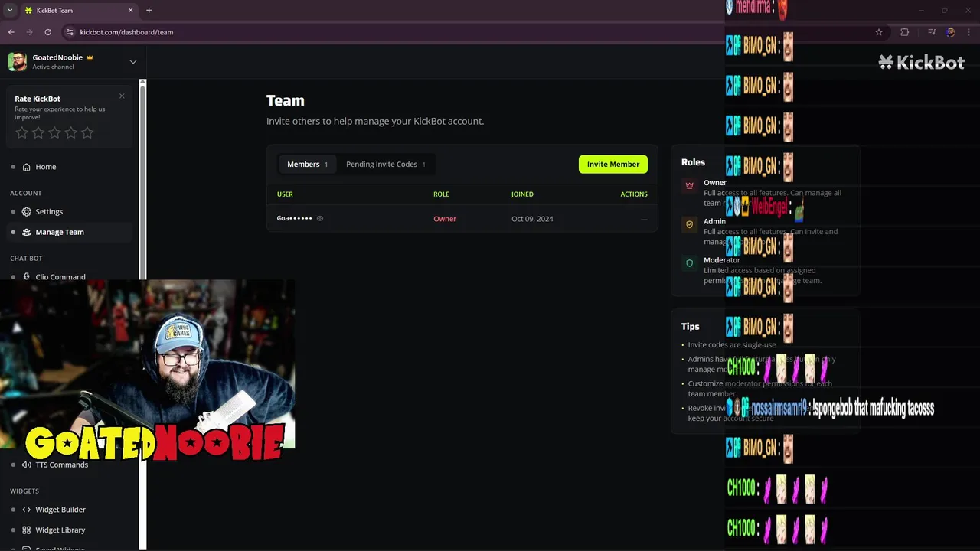The height and width of the screenshot is (551, 980).
Task: Open the Home sidebar item
Action: click(x=69, y=167)
